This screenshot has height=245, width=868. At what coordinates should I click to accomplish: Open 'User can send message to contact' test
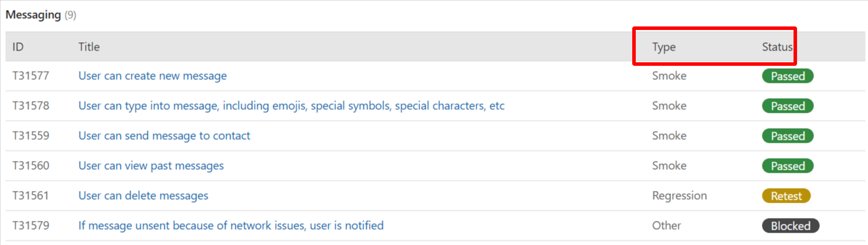[x=164, y=136]
